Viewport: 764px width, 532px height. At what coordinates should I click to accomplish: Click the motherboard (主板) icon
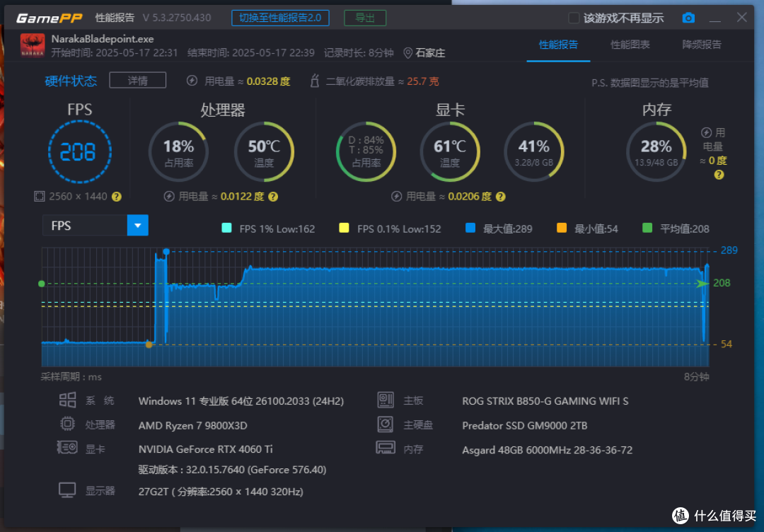[386, 400]
